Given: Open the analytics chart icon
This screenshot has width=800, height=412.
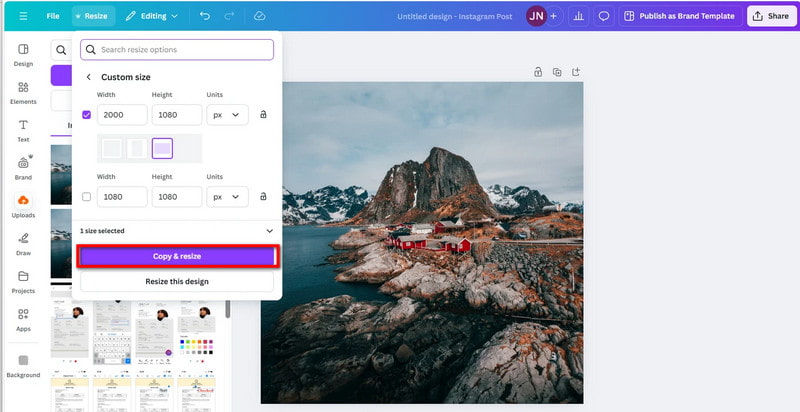Looking at the screenshot, I should click(x=578, y=16).
